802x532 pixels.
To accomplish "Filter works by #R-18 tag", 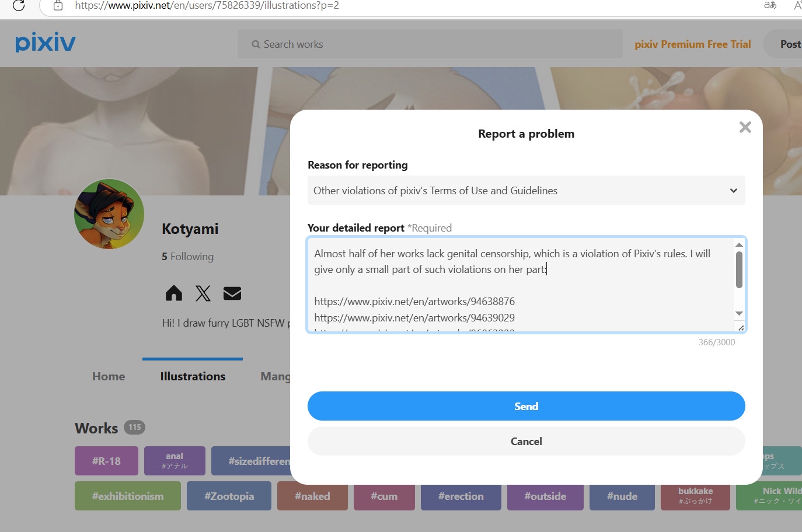I will tap(106, 461).
